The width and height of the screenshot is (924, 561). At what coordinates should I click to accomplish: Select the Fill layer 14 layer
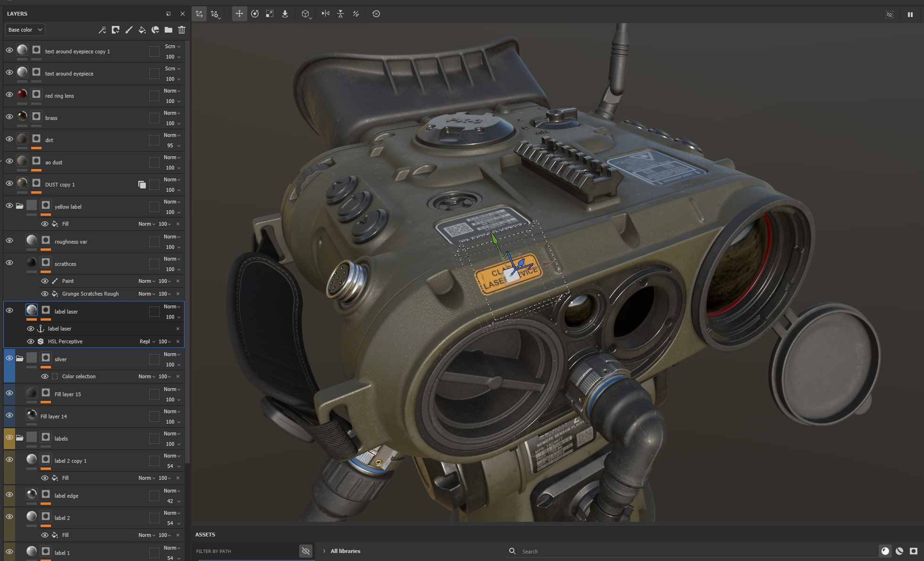[x=54, y=416]
